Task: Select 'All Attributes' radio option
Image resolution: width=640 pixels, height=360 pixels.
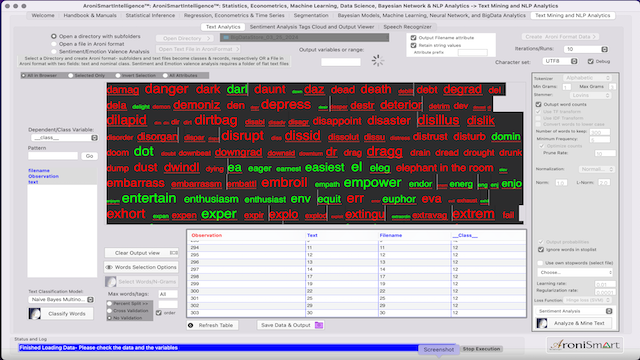Action: pyautogui.click(x=165, y=76)
